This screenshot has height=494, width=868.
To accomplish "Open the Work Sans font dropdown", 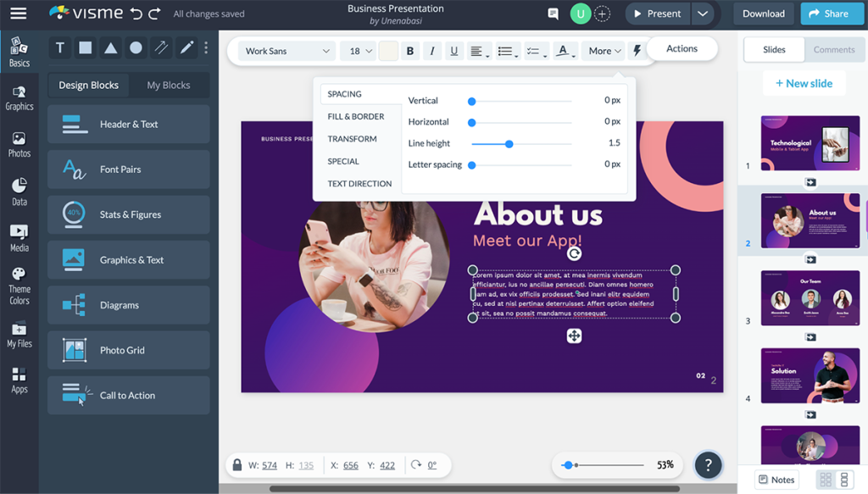I will click(x=285, y=51).
